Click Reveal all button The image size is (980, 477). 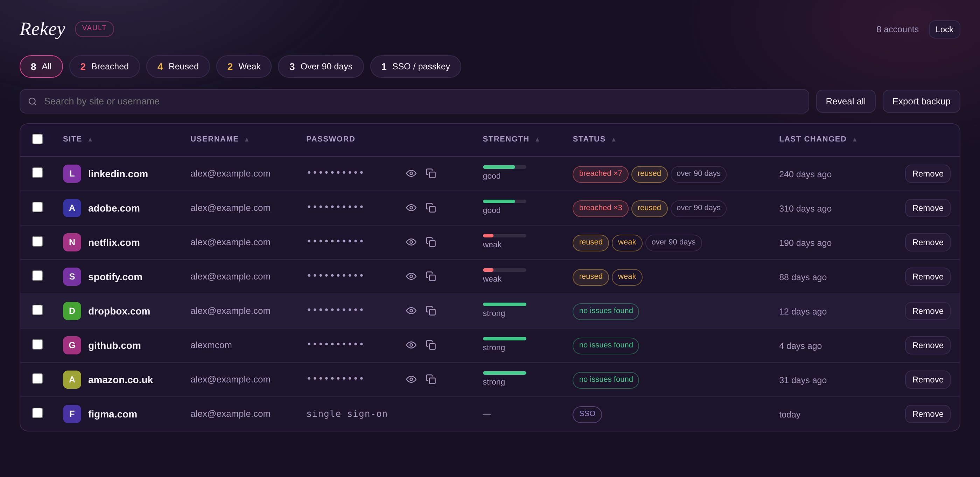click(x=845, y=101)
